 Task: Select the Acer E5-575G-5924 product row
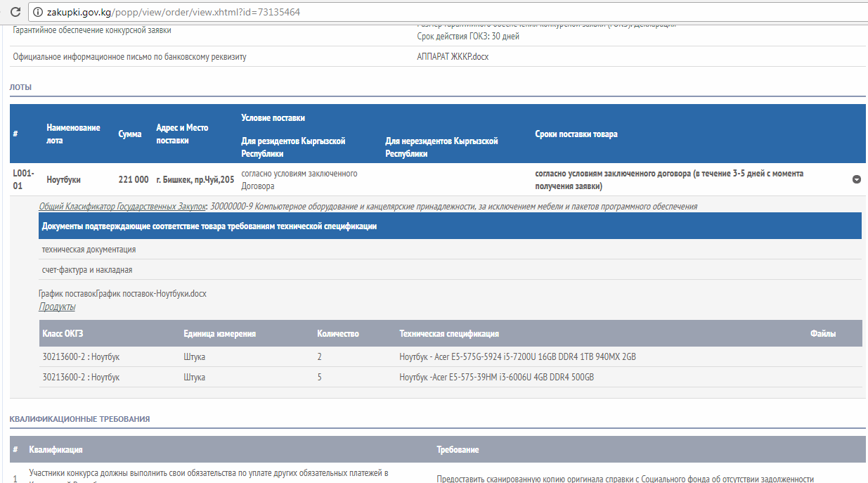517,357
